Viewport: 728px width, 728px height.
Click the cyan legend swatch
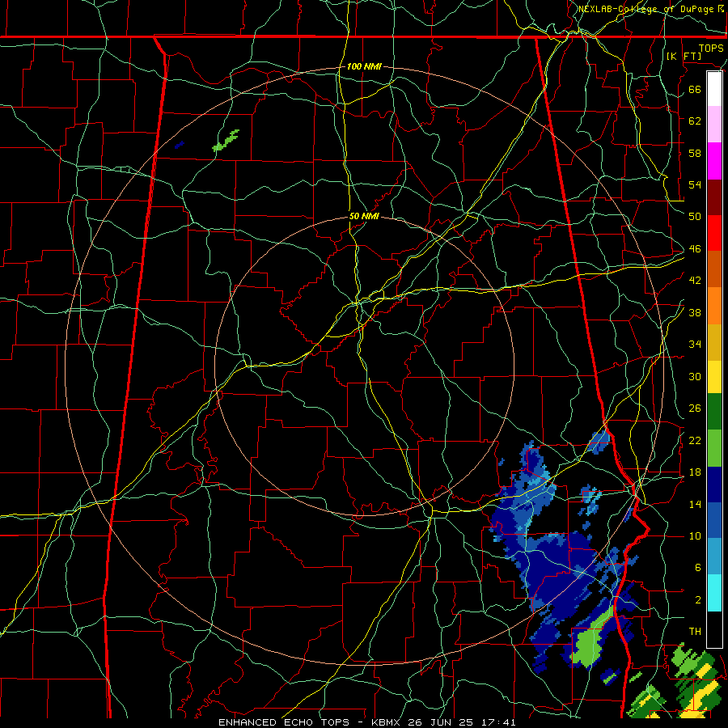point(714,593)
